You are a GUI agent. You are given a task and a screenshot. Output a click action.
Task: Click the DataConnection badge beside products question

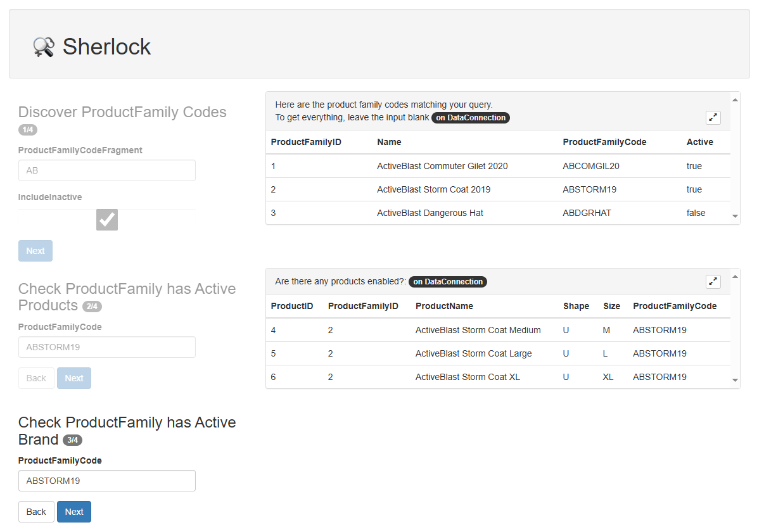447,281
